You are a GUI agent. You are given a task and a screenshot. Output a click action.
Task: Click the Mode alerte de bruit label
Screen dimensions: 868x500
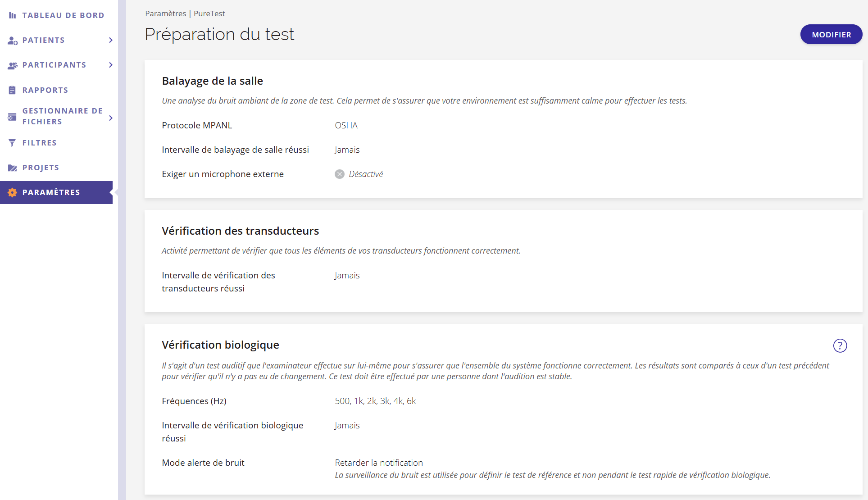coord(203,463)
